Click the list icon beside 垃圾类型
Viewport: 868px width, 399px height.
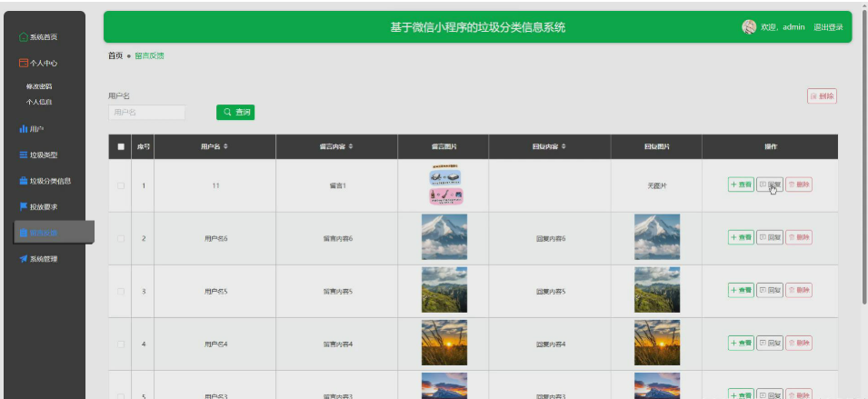click(x=24, y=155)
